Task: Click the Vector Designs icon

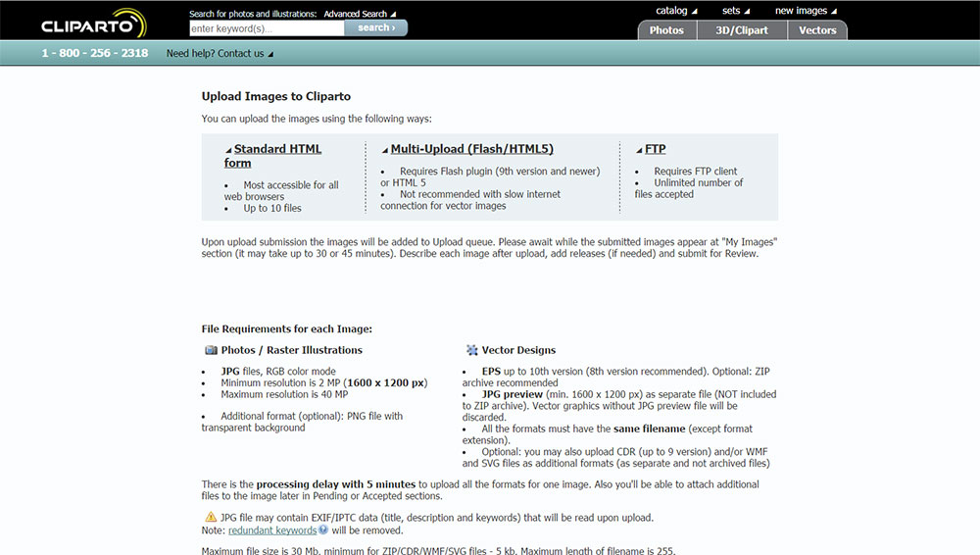Action: pyautogui.click(x=472, y=350)
